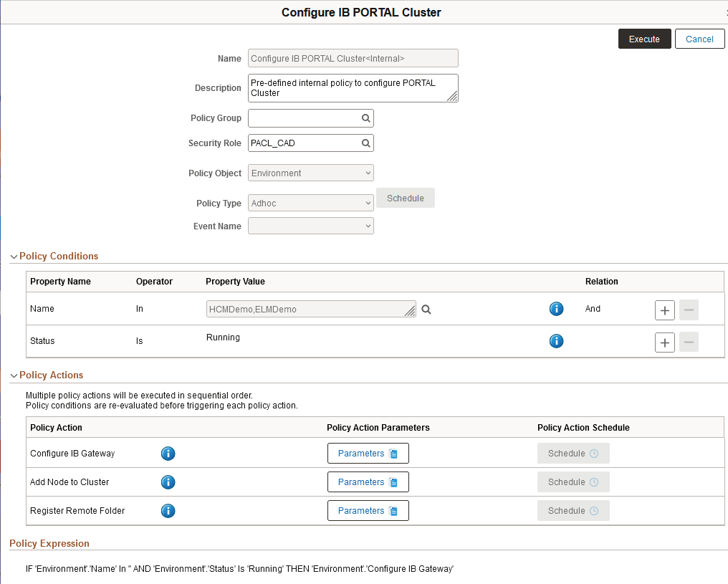Screen dimensions: 728x584
Task: Collapse the Policy Actions section
Action: (13, 375)
